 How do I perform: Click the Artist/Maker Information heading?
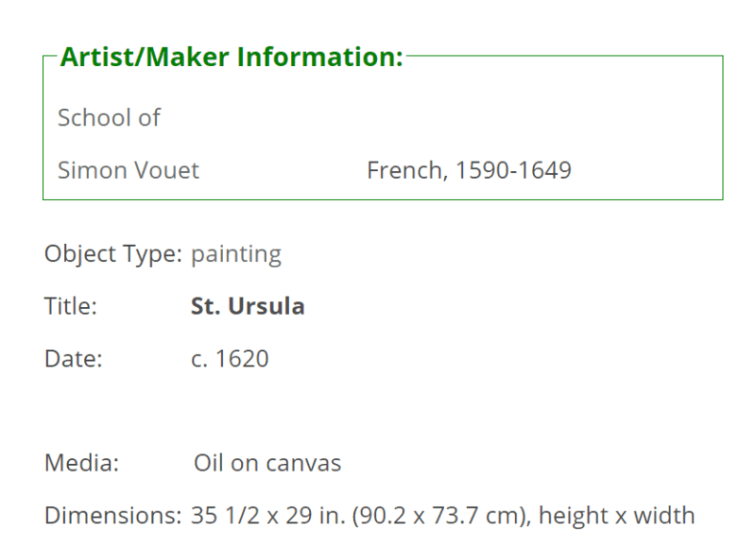(x=232, y=57)
